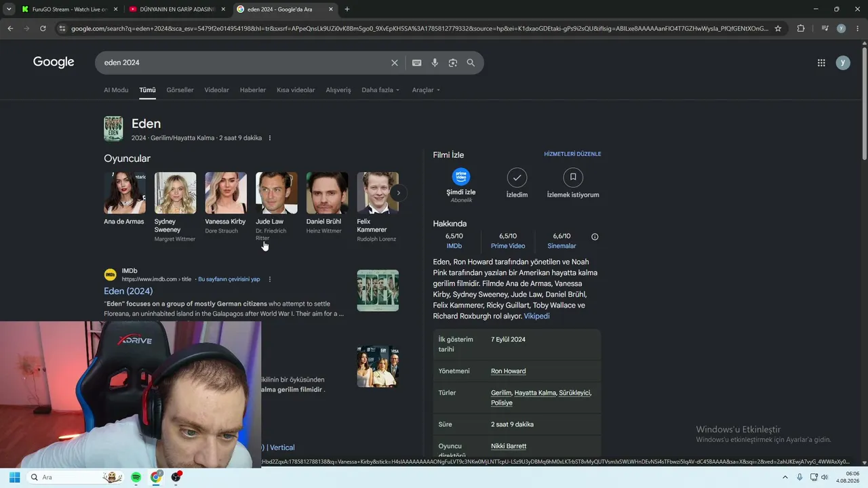Image resolution: width=868 pixels, height=488 pixels.
Task: Open the Eden poster thumbnail beside the title
Action: (113, 129)
